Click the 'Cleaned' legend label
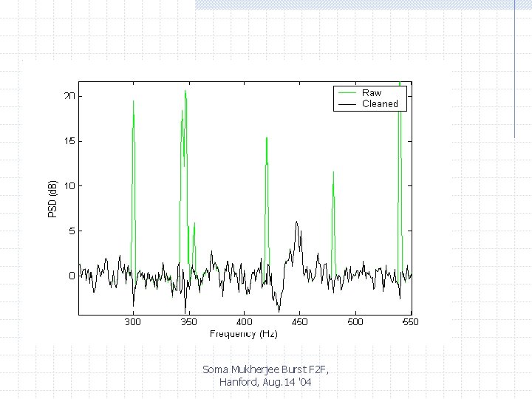Image resolution: width=532 pixels, height=399 pixels. coord(380,104)
